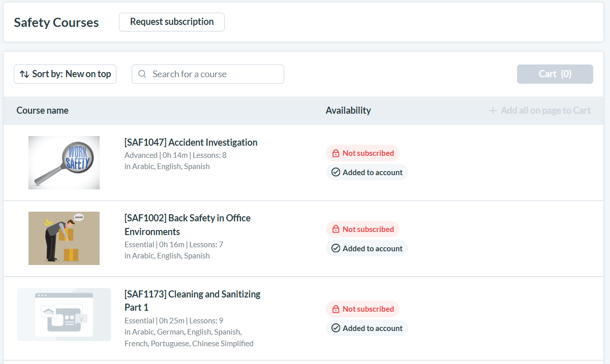
Task: Click languages line under Accident Investigation
Action: click(167, 167)
